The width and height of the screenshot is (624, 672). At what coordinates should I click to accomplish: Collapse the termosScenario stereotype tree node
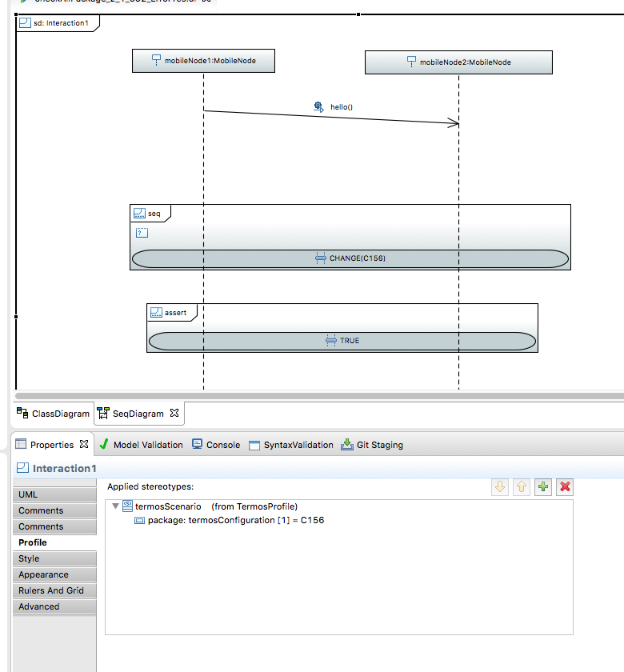click(115, 506)
